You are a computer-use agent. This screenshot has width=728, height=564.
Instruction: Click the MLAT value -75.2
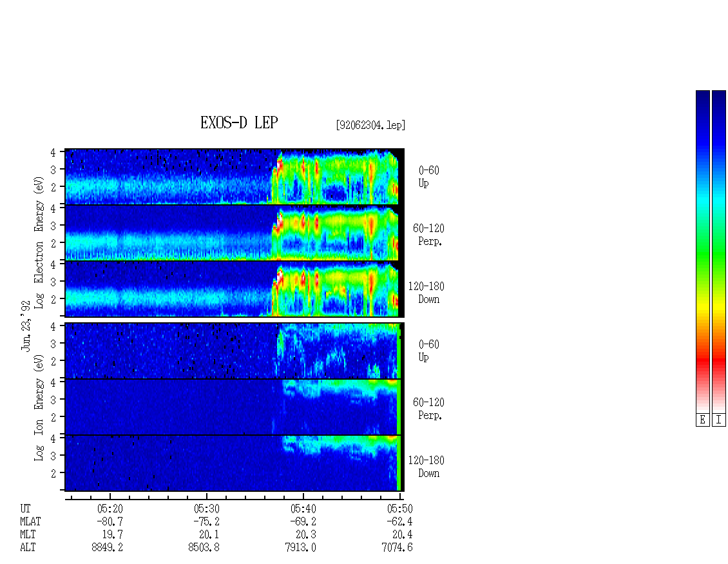[x=207, y=521]
